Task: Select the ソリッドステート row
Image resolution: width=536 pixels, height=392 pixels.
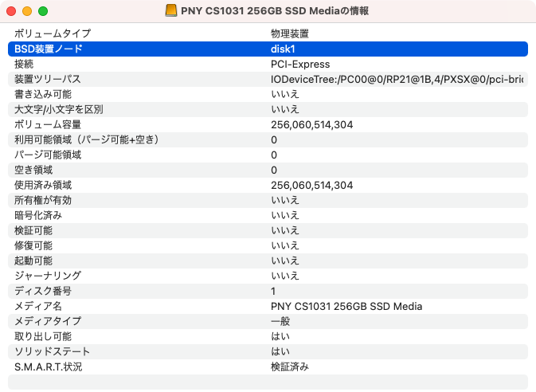Action: click(268, 351)
